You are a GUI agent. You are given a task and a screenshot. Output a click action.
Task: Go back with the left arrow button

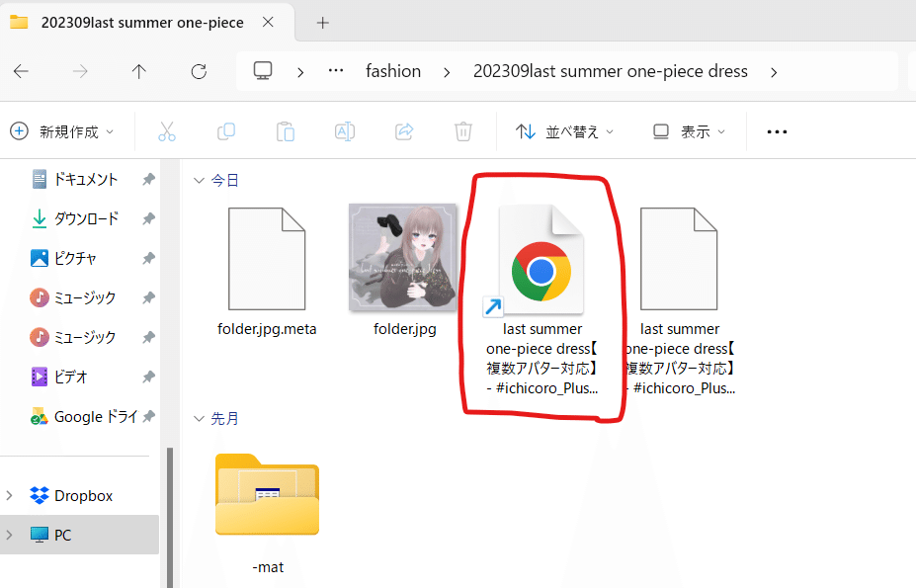(x=21, y=71)
